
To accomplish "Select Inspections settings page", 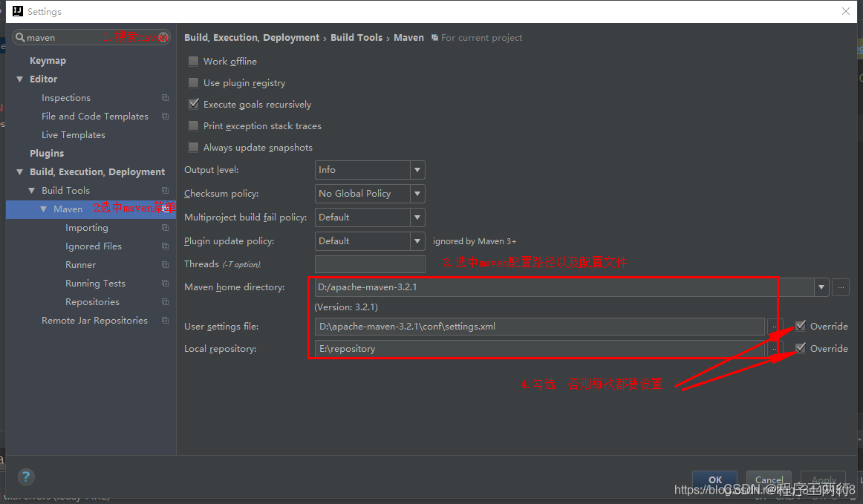I will (x=66, y=97).
